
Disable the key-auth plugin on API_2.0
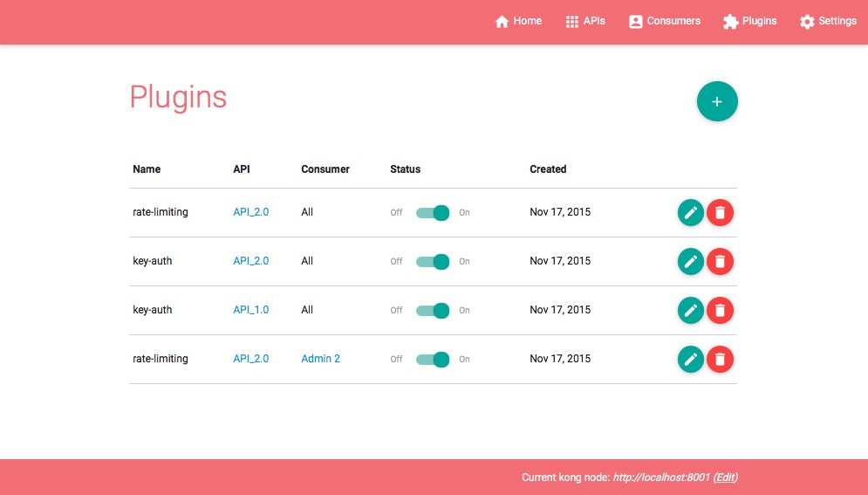coord(433,261)
